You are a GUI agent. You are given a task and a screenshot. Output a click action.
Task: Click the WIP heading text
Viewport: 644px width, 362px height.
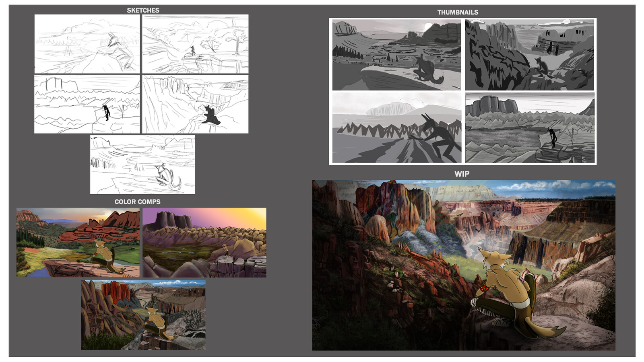click(462, 174)
